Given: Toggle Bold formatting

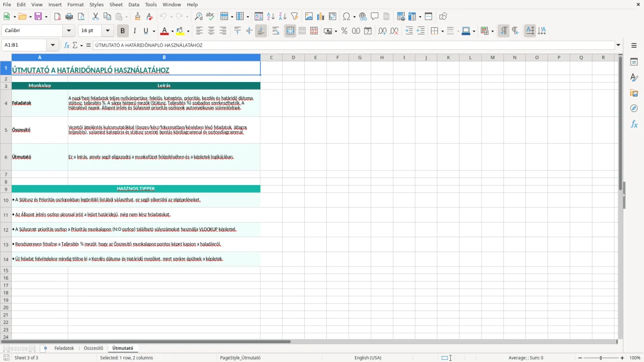Looking at the screenshot, I should pos(122,31).
